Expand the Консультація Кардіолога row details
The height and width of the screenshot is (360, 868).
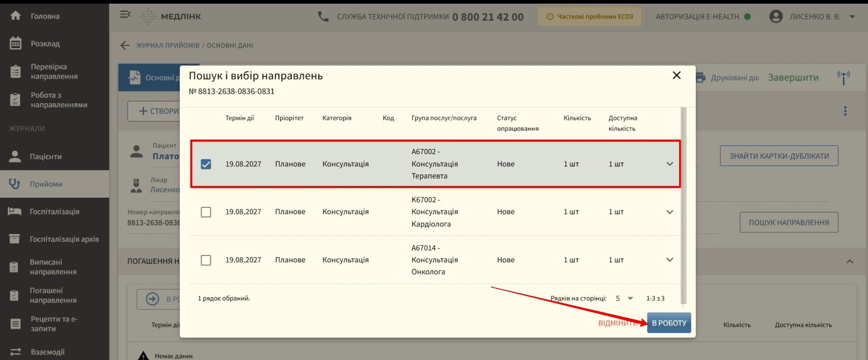pos(670,212)
